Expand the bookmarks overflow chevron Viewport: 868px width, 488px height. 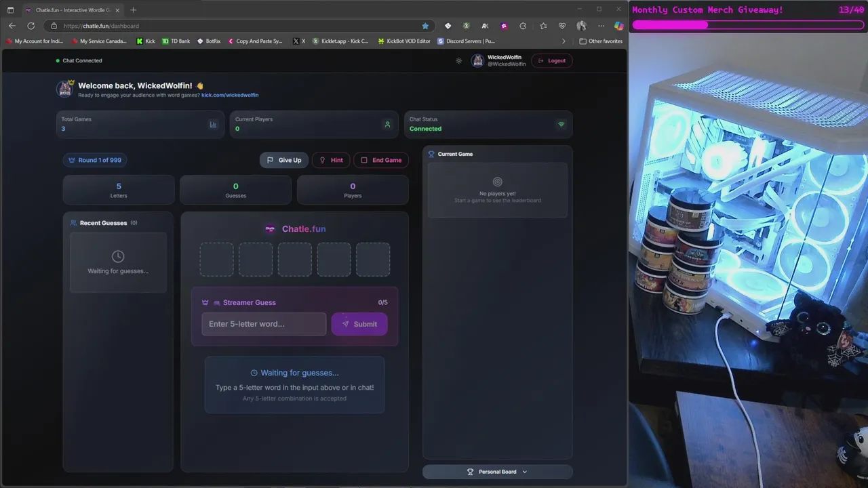point(563,41)
